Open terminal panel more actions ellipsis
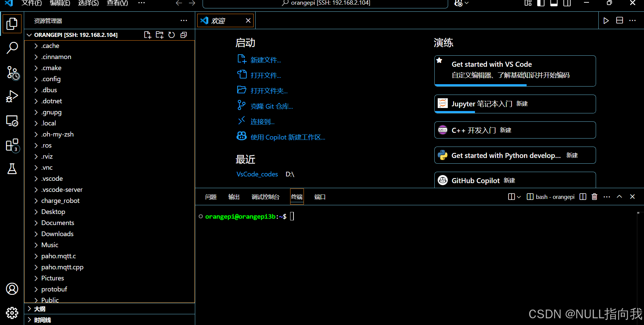The height and width of the screenshot is (325, 644). 607,197
